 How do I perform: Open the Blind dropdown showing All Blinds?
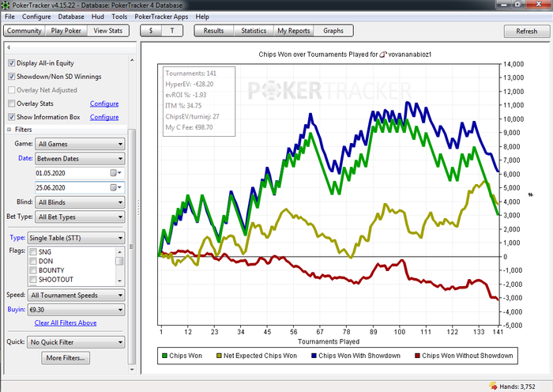pos(80,202)
